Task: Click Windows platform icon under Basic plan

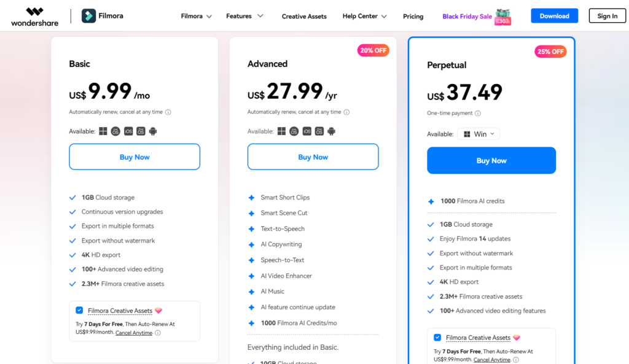Action: point(103,131)
